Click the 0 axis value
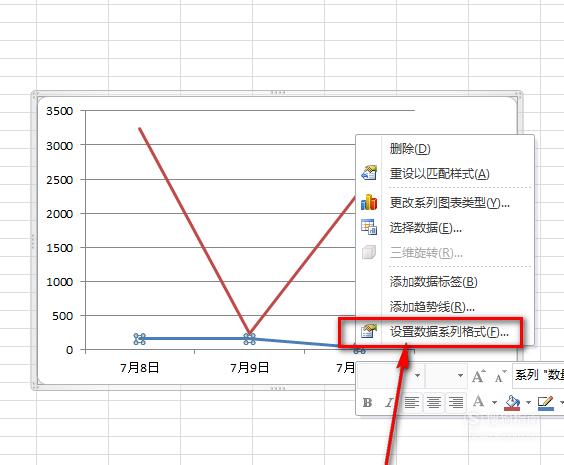The image size is (564, 465). (69, 350)
